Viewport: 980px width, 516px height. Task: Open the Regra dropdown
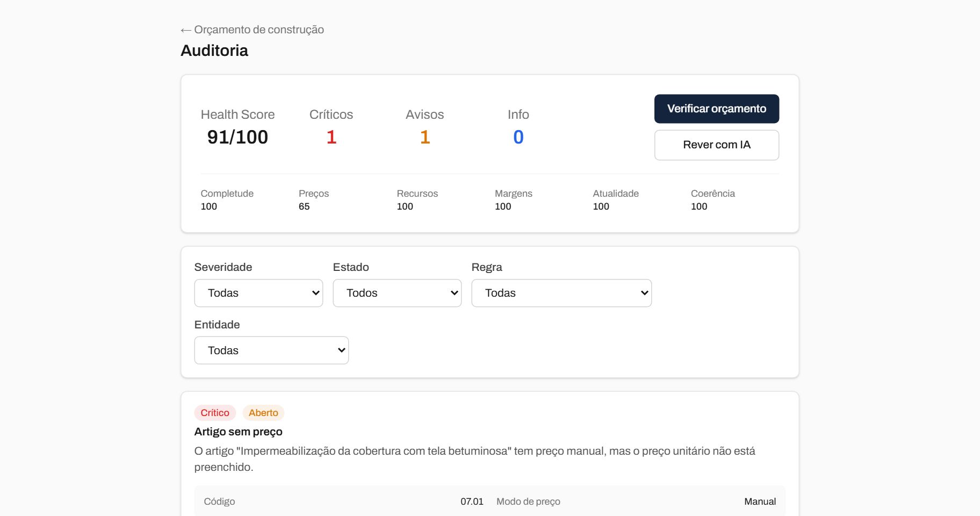point(561,293)
